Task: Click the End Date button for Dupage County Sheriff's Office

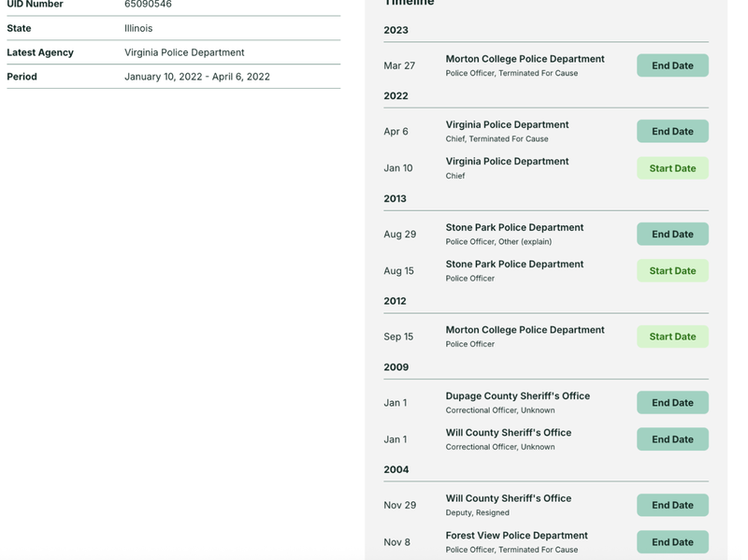Action: tap(671, 402)
